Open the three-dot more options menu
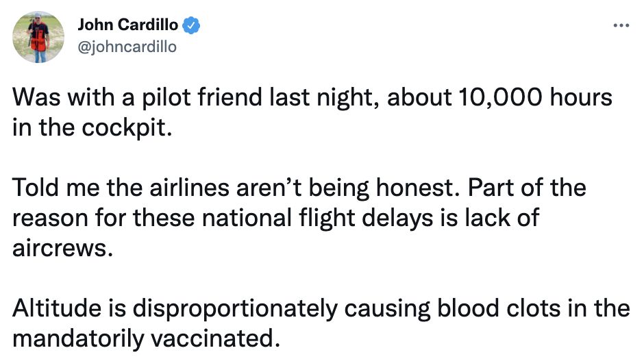Image resolution: width=644 pixels, height=359 pixels. point(621,26)
